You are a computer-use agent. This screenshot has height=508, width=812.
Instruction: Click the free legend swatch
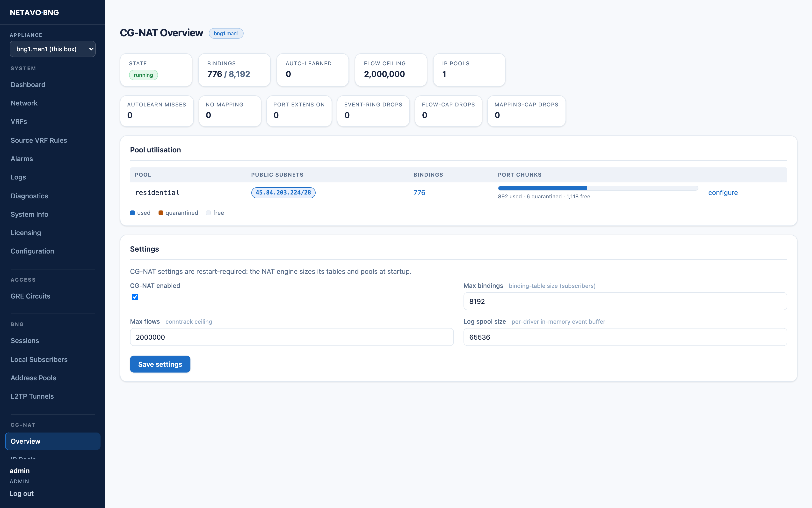pos(208,213)
